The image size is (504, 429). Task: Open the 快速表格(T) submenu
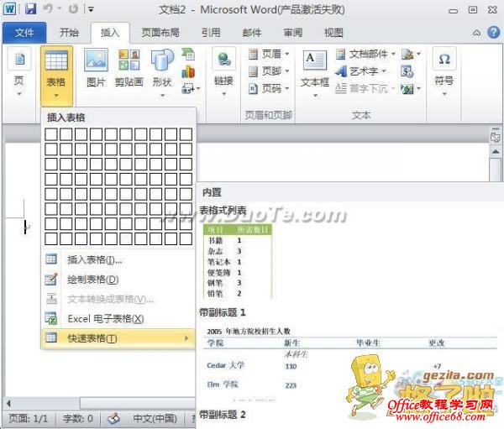click(118, 338)
